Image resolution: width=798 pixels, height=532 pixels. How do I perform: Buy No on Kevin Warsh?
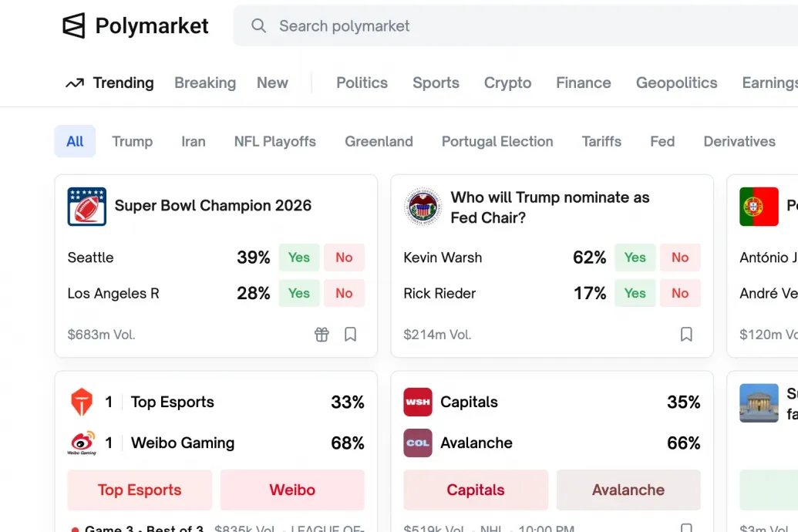click(679, 258)
